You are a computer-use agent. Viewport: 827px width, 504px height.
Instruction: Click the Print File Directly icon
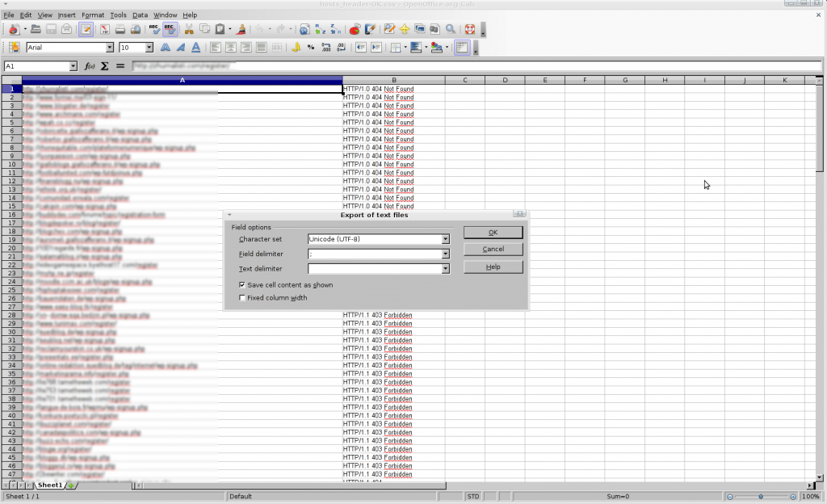click(120, 30)
